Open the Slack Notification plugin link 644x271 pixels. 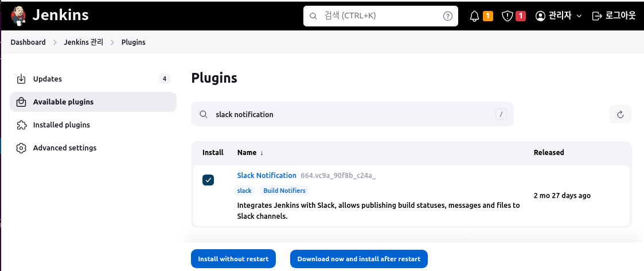267,176
